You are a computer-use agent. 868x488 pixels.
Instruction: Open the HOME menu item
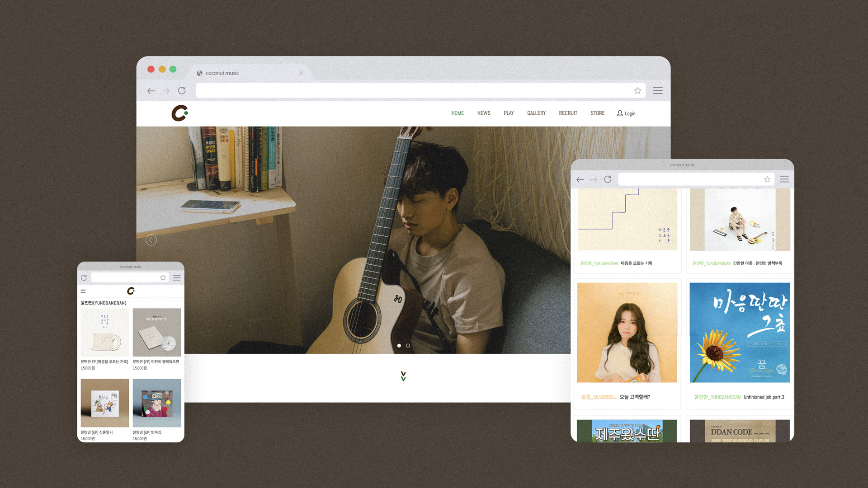tap(458, 113)
